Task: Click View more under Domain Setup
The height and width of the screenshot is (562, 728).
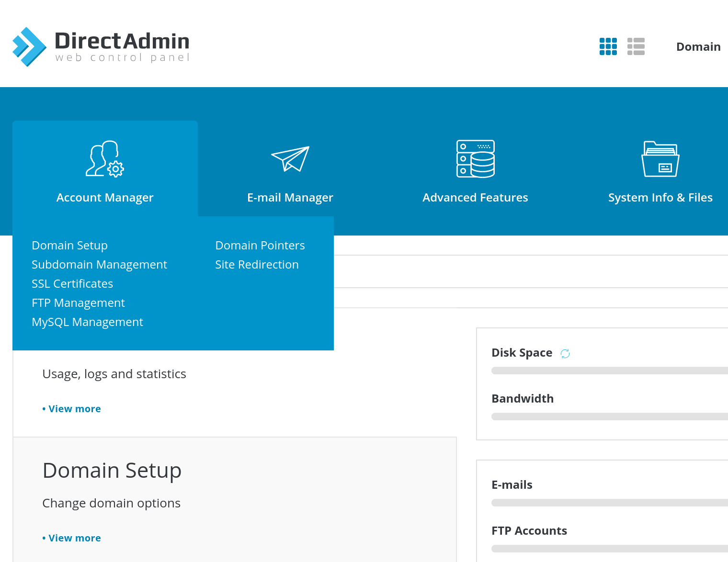Action: (x=74, y=538)
